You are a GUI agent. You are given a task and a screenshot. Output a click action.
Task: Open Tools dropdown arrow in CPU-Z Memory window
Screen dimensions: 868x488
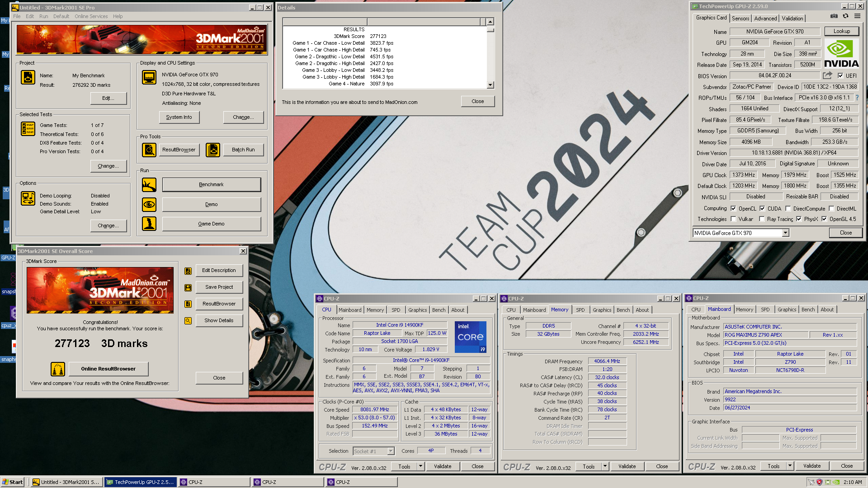605,466
